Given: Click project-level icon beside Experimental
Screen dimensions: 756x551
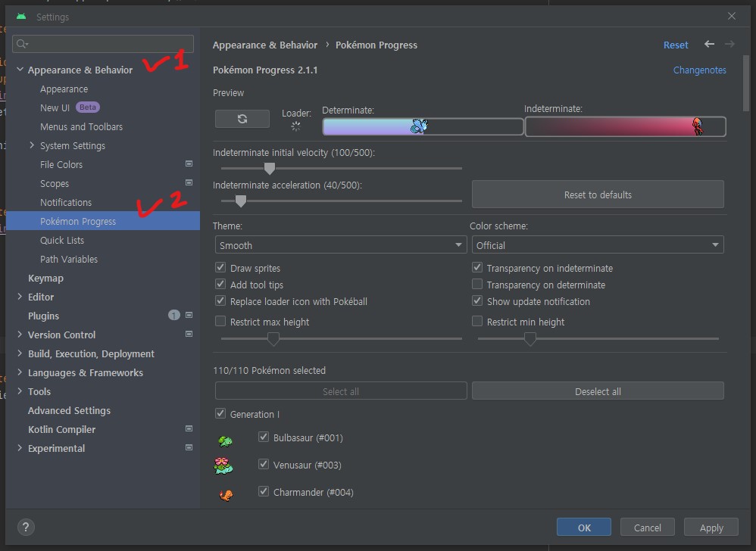Looking at the screenshot, I should pos(189,447).
